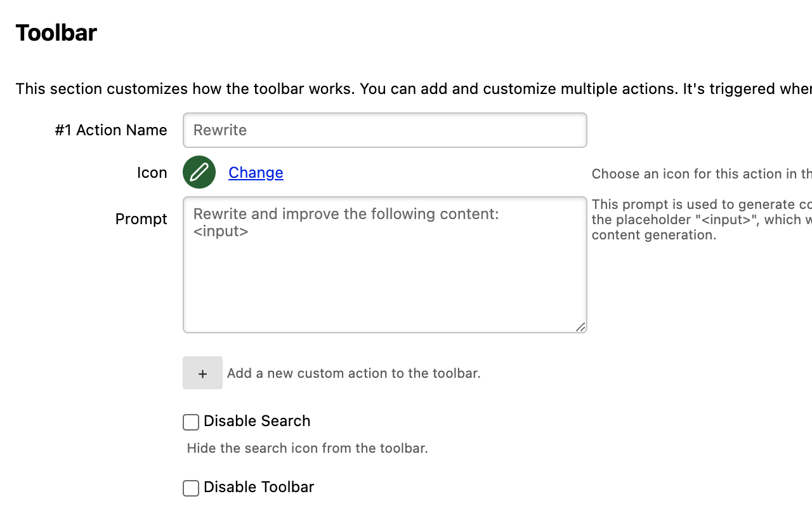Image resolution: width=812 pixels, height=508 pixels.
Task: Click "Hide the search icon" help text
Action: (308, 448)
